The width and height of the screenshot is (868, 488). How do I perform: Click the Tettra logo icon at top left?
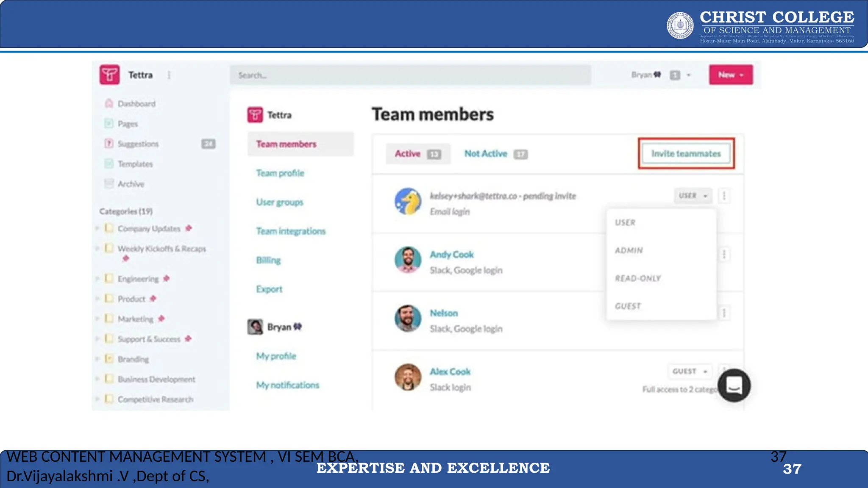[x=110, y=75]
